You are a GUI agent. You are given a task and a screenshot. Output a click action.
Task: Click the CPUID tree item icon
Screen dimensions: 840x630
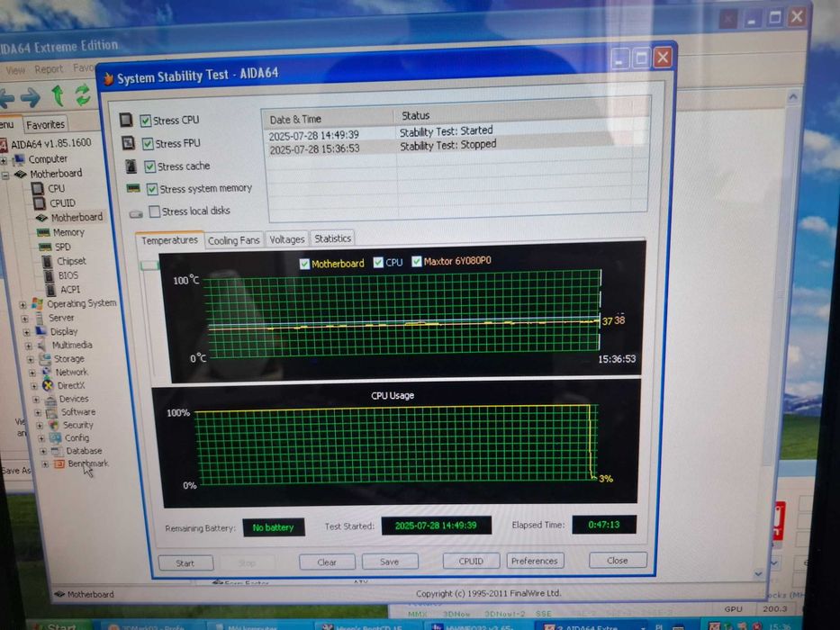(39, 203)
